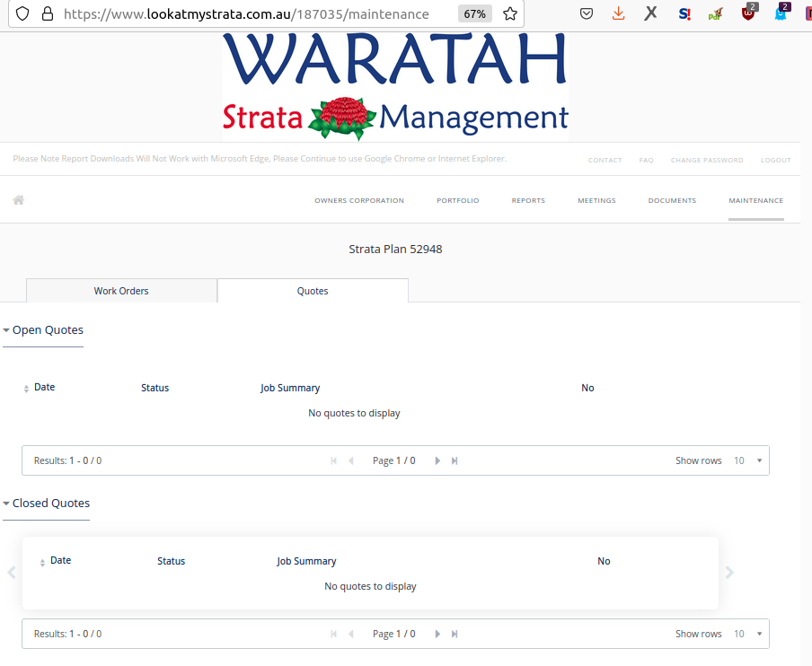Open the Reports menu
Viewport: 812px width, 666px height.
tap(528, 200)
